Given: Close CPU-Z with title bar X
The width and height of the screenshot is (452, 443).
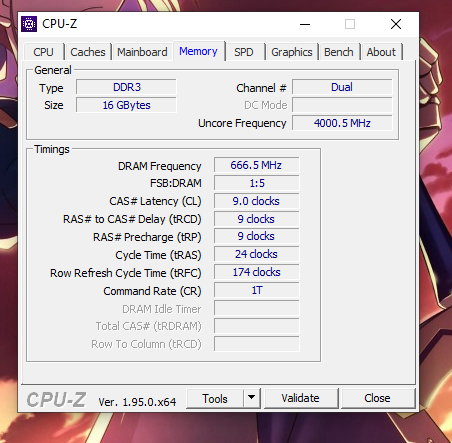Looking at the screenshot, I should pyautogui.click(x=396, y=24).
